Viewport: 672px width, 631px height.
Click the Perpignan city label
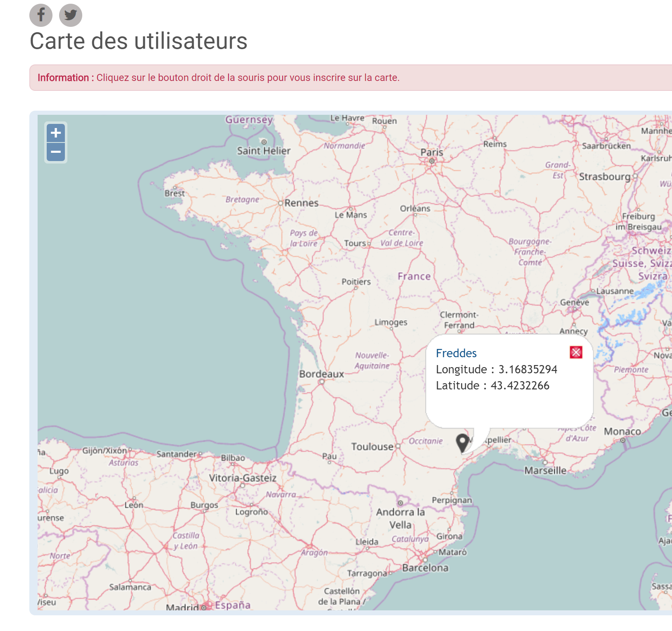(x=452, y=500)
